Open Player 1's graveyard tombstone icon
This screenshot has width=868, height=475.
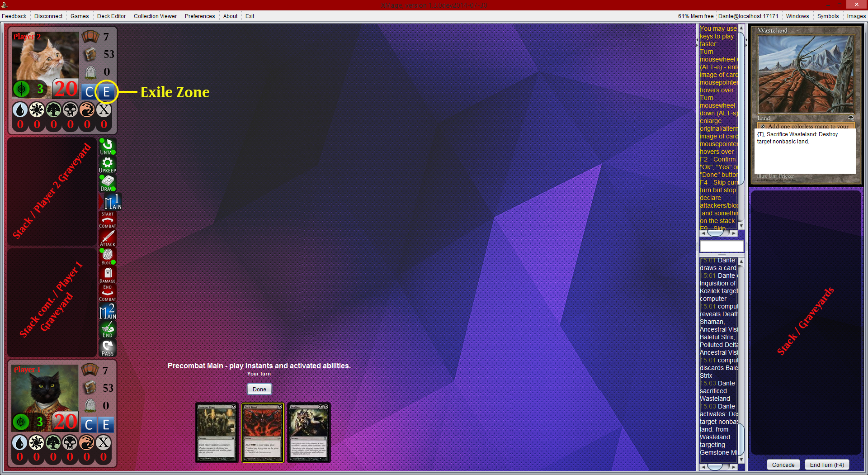[x=90, y=405]
